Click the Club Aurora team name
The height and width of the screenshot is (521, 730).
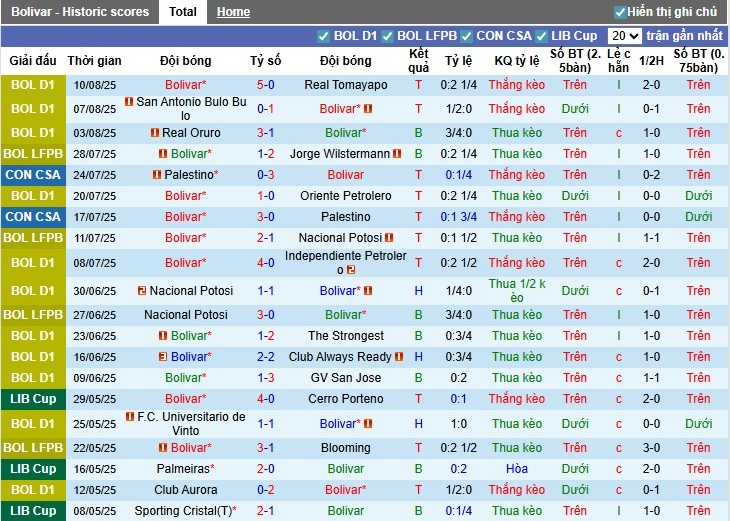pyautogui.click(x=185, y=490)
